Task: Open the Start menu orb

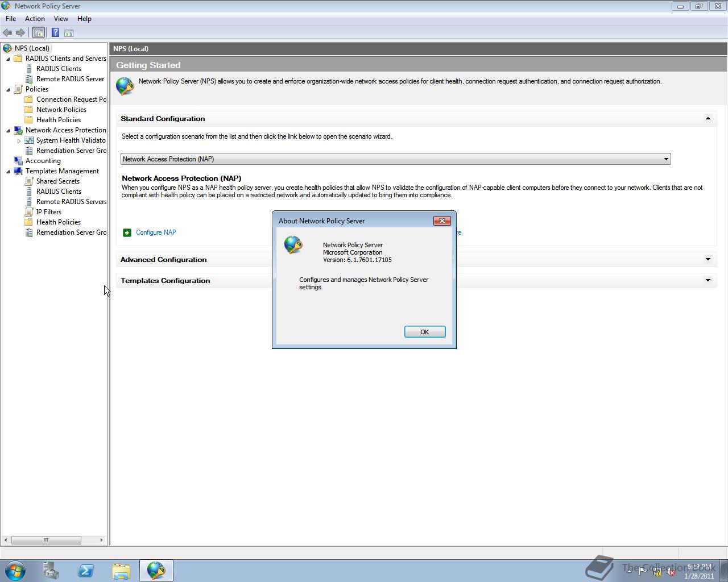Action: [x=15, y=570]
